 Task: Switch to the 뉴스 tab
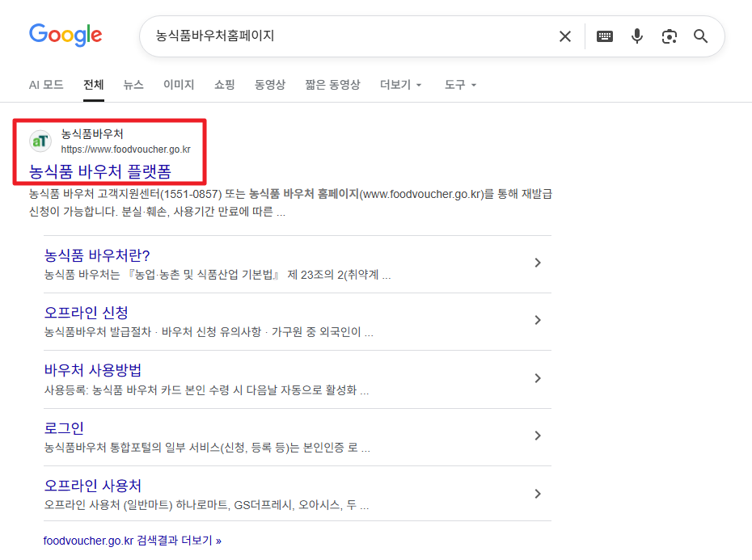pos(133,84)
